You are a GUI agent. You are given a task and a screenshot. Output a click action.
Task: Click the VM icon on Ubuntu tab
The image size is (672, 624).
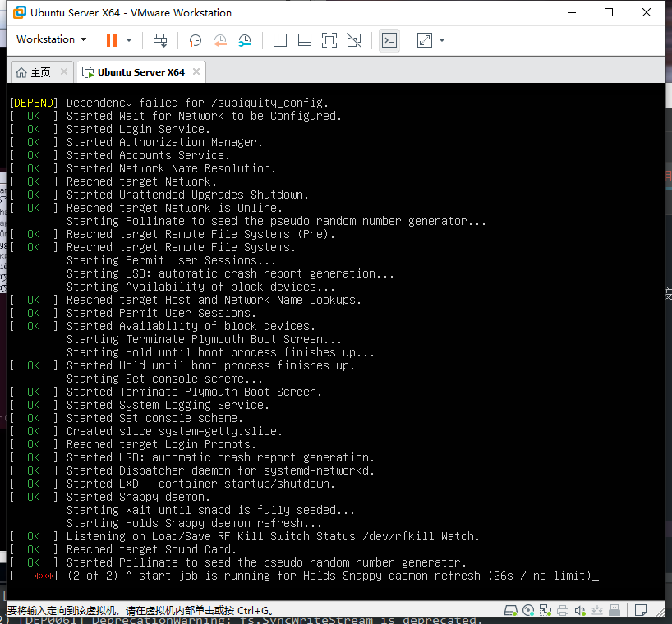pos(88,72)
